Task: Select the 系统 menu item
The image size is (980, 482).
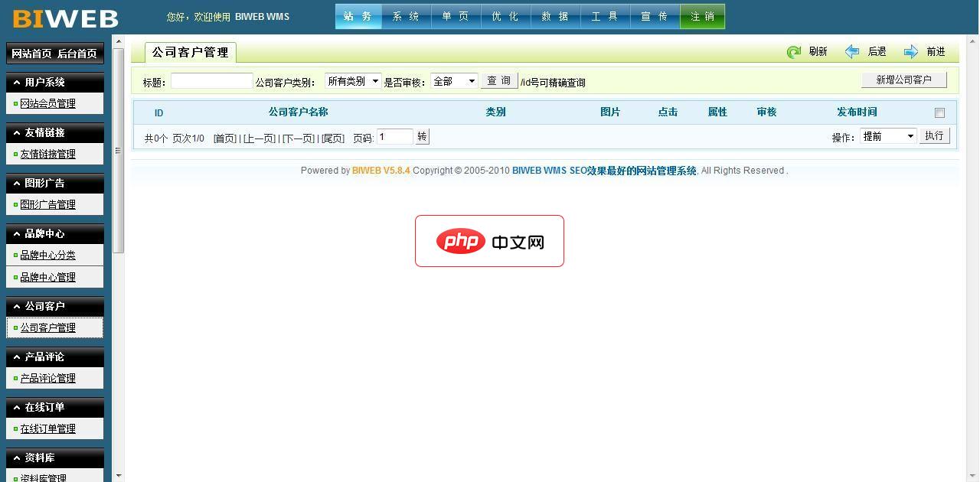Action: (x=407, y=15)
